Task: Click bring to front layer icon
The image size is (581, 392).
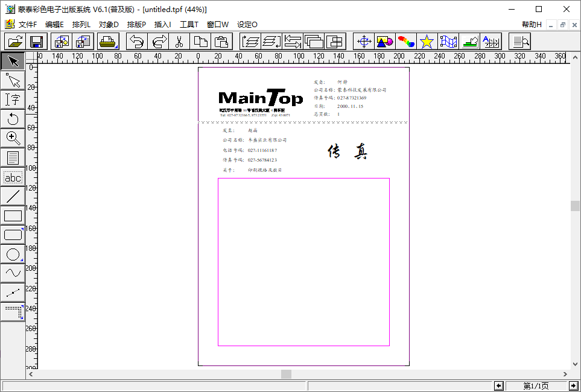Action: 250,42
